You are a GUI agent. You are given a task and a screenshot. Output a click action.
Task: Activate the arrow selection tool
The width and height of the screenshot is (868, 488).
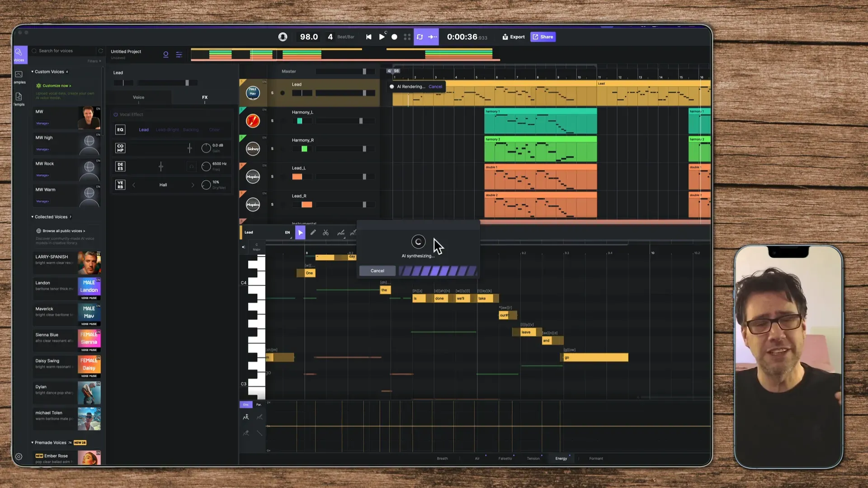300,232
